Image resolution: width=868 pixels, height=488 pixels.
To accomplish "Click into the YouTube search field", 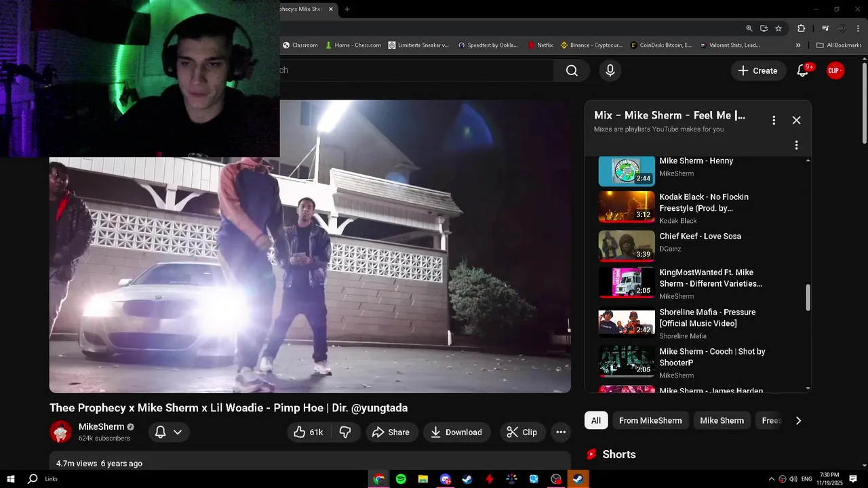I will 416,70.
